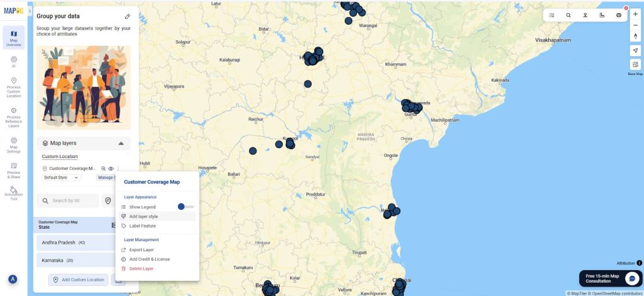Click the print icon in top toolbar

pyautogui.click(x=619, y=15)
